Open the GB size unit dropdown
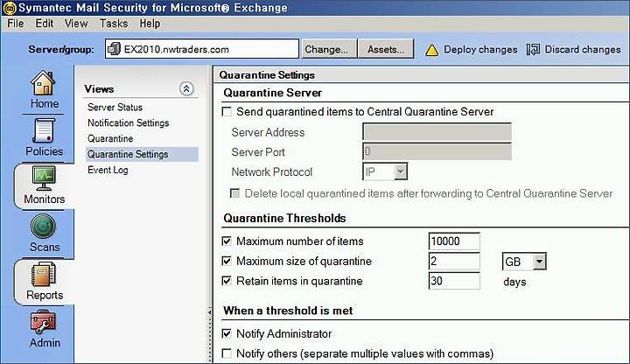Screen dimensions: 630x364 539,262
